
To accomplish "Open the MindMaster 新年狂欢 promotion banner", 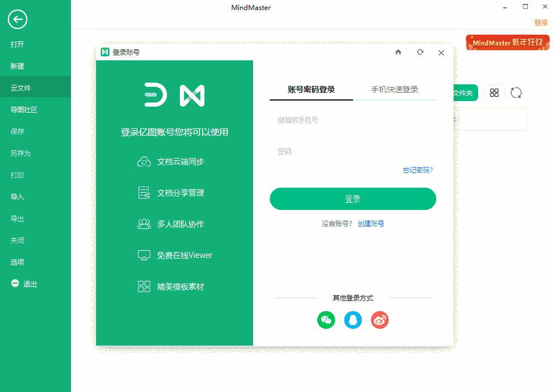I will pos(507,42).
